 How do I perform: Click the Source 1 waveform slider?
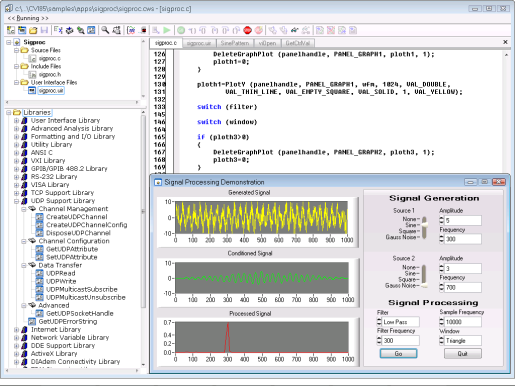point(424,228)
